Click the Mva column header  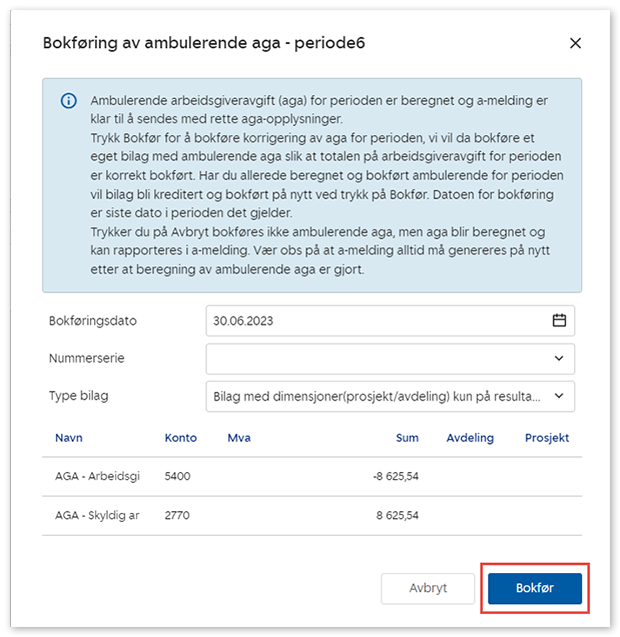click(x=239, y=438)
